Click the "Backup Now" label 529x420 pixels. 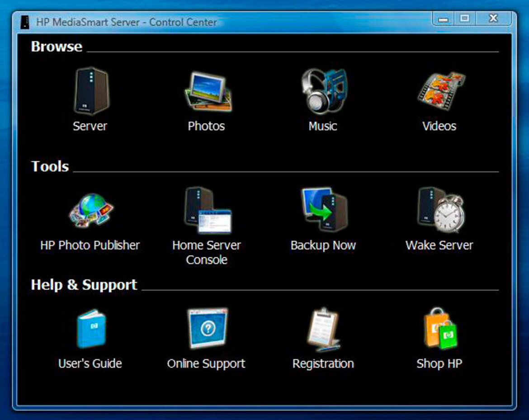pyautogui.click(x=323, y=245)
